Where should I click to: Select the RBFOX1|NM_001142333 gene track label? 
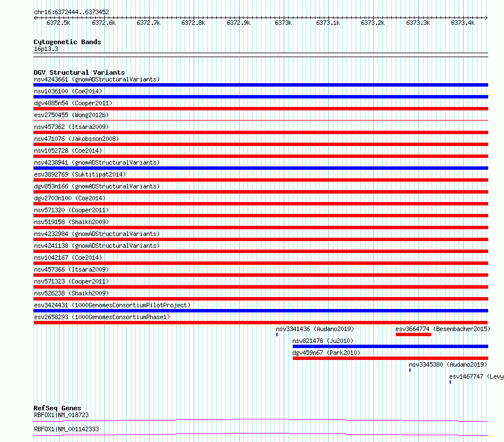(66, 429)
